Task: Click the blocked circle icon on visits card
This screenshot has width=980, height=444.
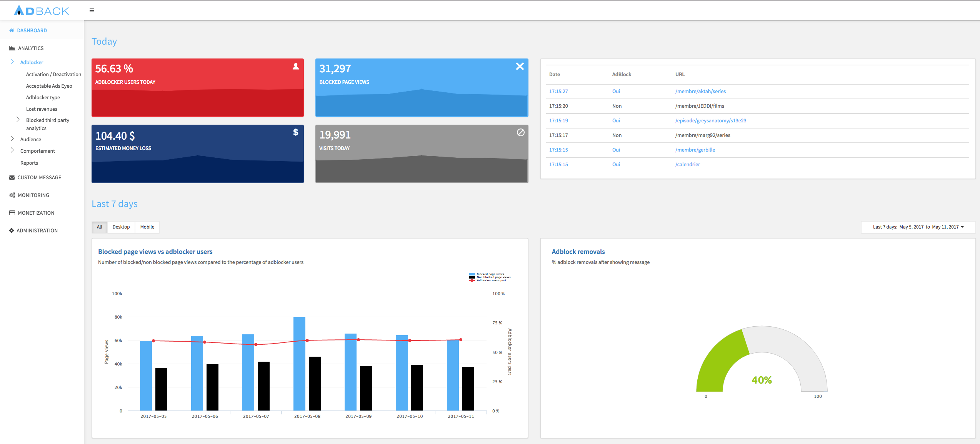Action: [520, 132]
